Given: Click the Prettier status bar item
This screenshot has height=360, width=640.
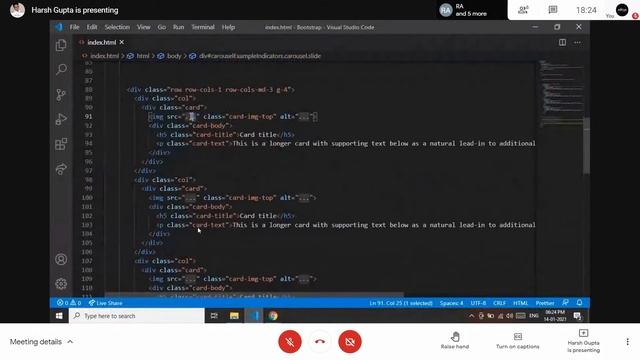Looking at the screenshot, I should click(545, 303).
